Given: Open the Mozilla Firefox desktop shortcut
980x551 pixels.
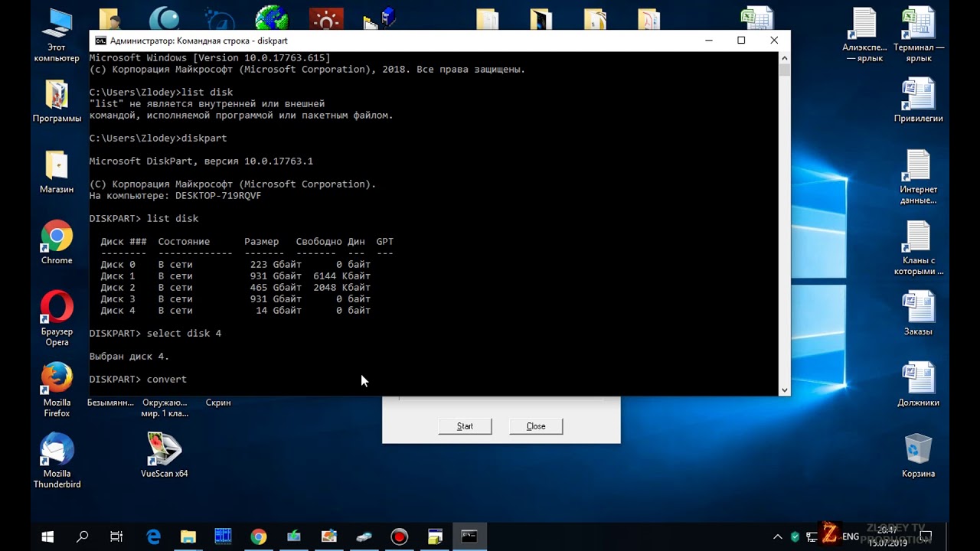Looking at the screenshot, I should coord(57,390).
